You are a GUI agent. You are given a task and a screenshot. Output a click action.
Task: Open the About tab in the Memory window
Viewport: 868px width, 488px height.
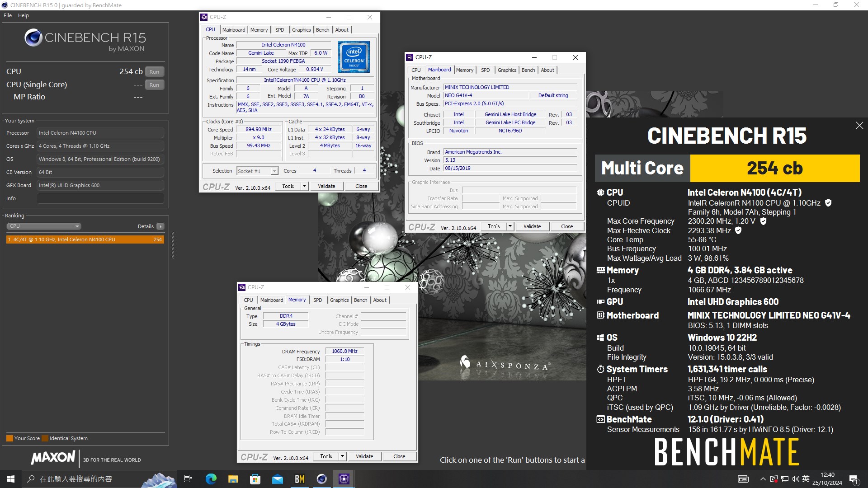380,300
